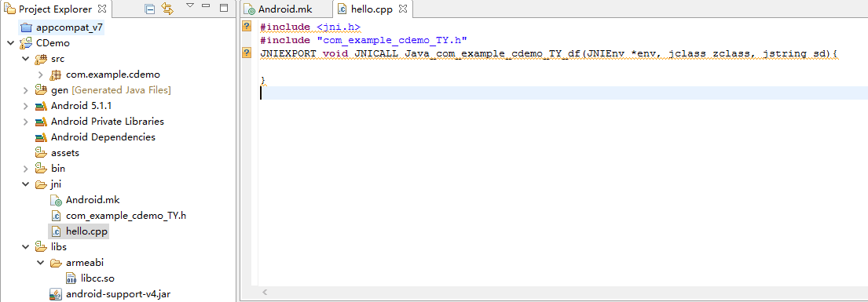Click JNIEXPORT function declaration text
The image size is (868, 302).
[549, 53]
